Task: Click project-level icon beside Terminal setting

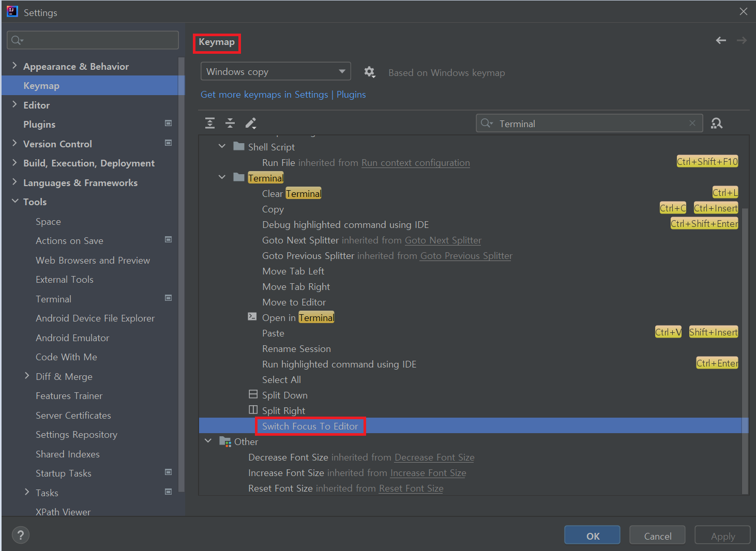Action: pyautogui.click(x=168, y=298)
